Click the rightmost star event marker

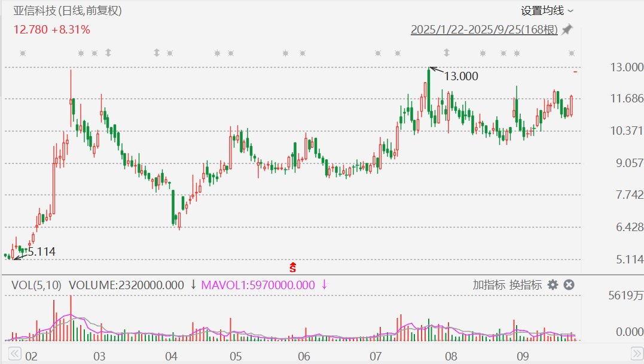[572, 53]
